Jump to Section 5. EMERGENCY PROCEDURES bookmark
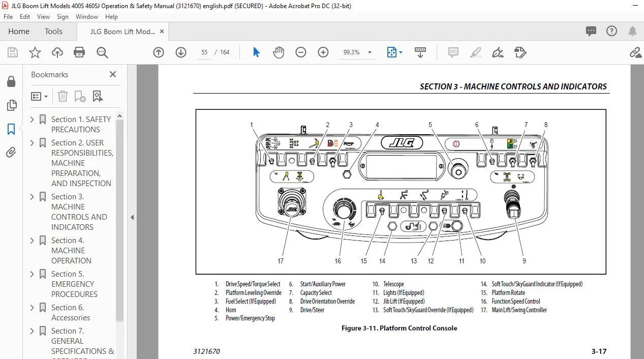This screenshot has width=644, height=359. pos(74,284)
